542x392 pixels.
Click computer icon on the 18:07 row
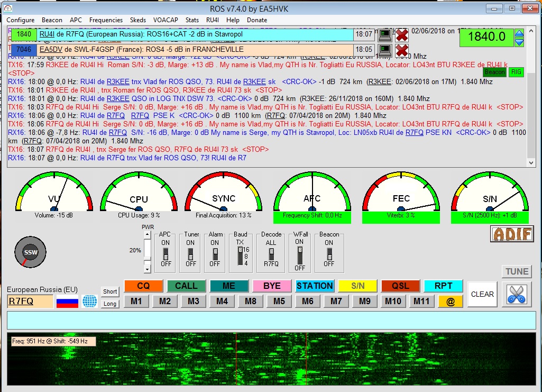pyautogui.click(x=385, y=35)
